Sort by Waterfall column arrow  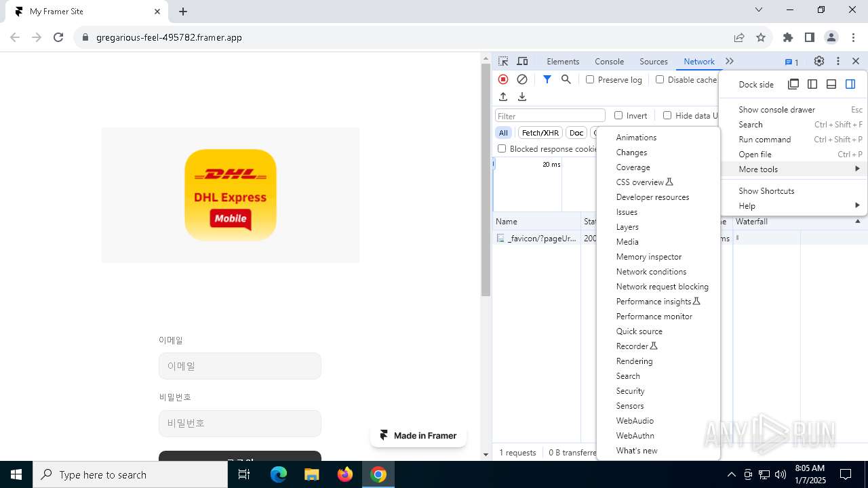[x=857, y=222]
